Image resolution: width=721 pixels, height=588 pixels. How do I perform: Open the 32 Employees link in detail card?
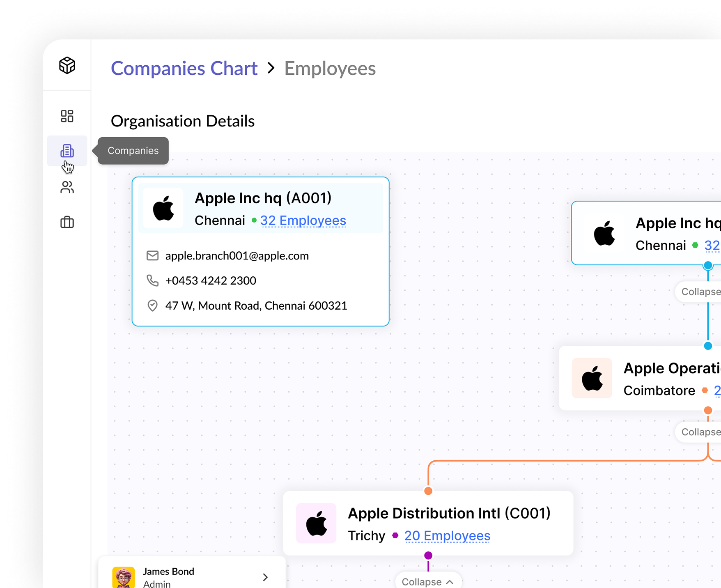[x=303, y=220]
